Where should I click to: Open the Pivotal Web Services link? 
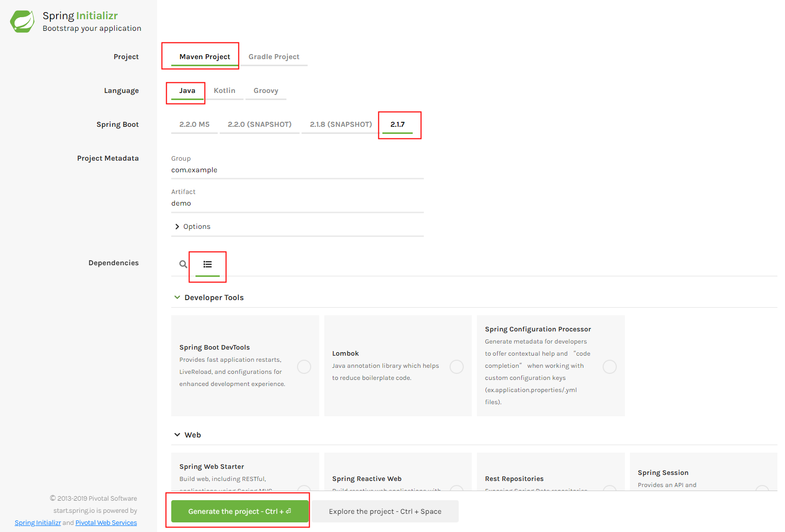point(106,523)
